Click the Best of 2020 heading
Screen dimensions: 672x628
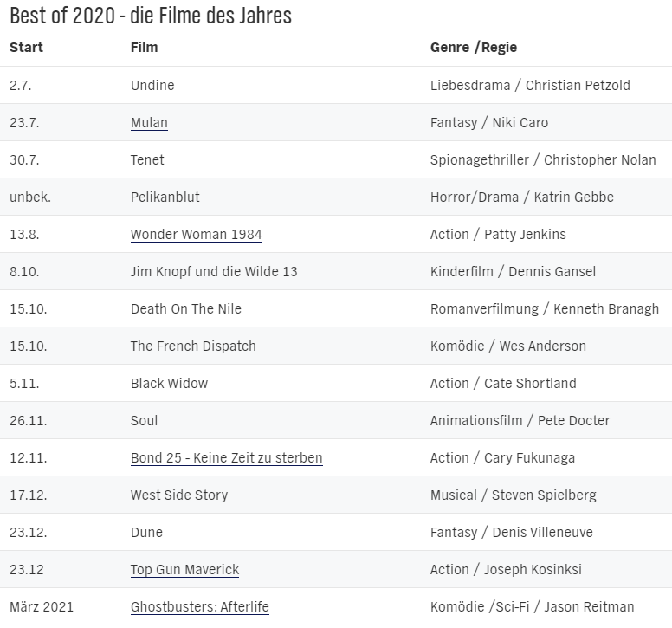point(151,16)
